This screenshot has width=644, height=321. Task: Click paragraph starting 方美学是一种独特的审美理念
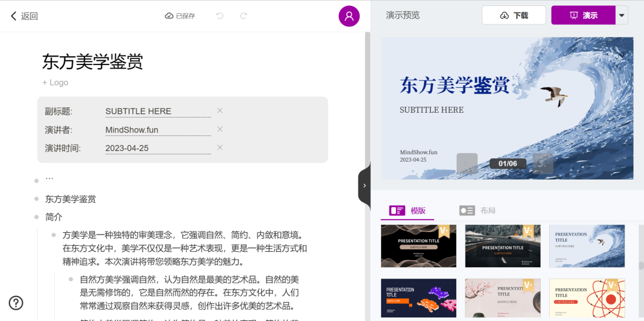[185, 248]
